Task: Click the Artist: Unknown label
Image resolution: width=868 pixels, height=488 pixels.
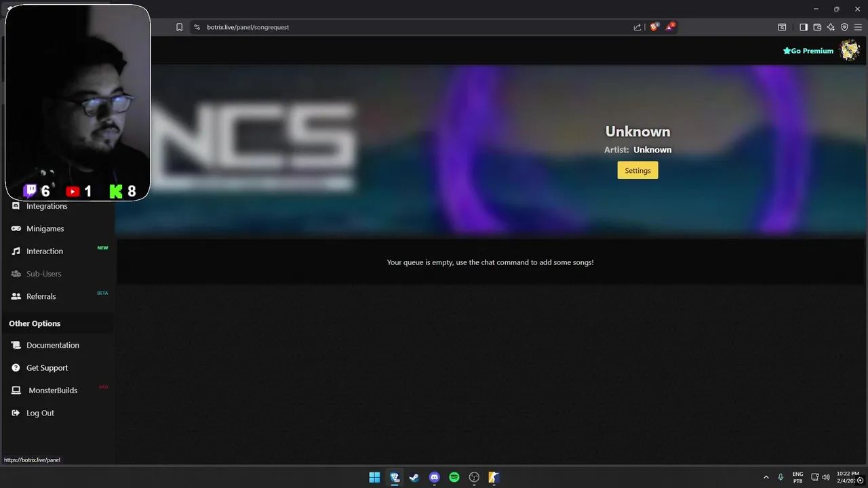Action: point(637,150)
